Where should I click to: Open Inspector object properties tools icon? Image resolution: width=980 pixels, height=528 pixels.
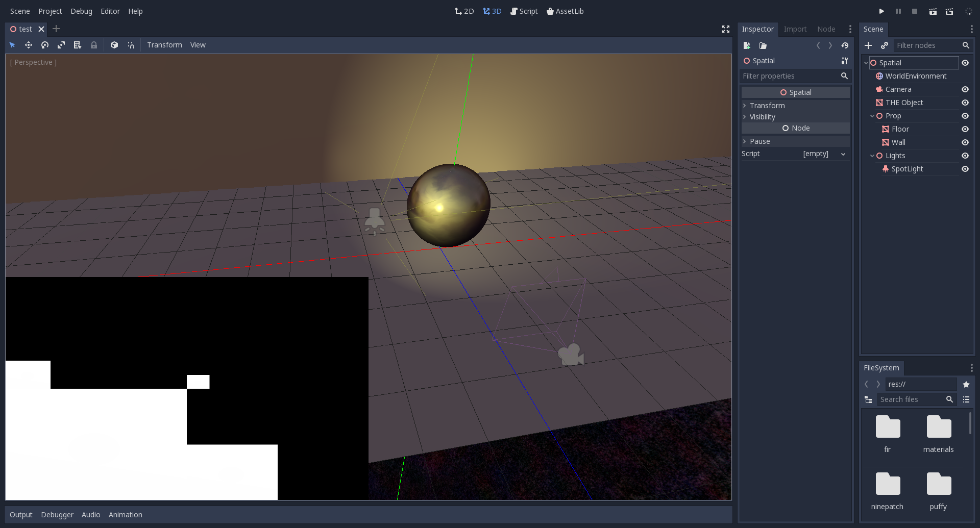845,61
